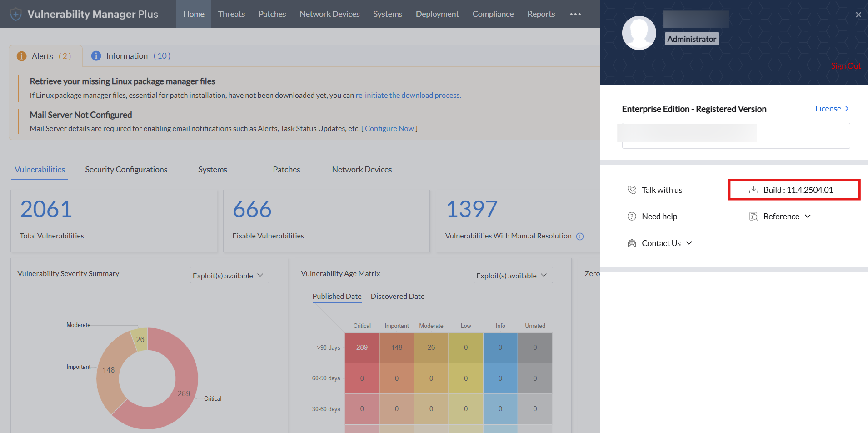Open the Threats menu

231,14
